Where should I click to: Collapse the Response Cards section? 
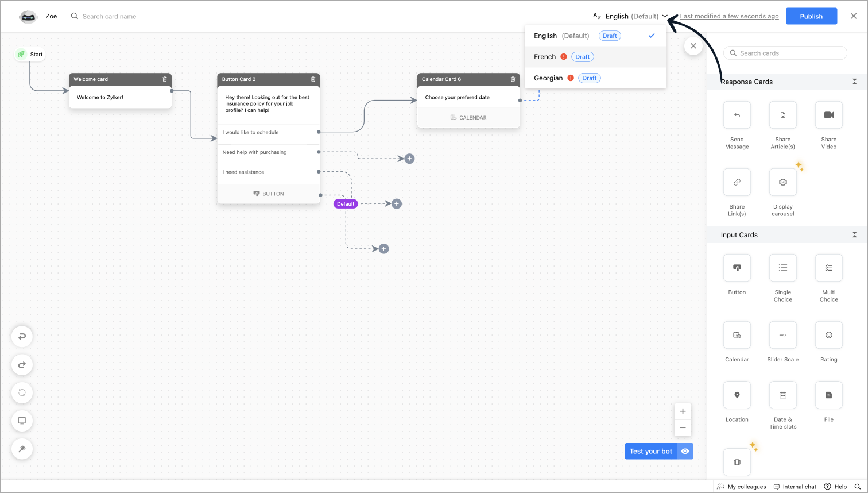click(854, 82)
